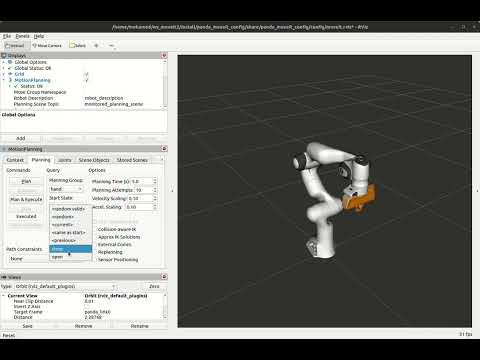Click the minus icon in toolbar

(x=112, y=46)
